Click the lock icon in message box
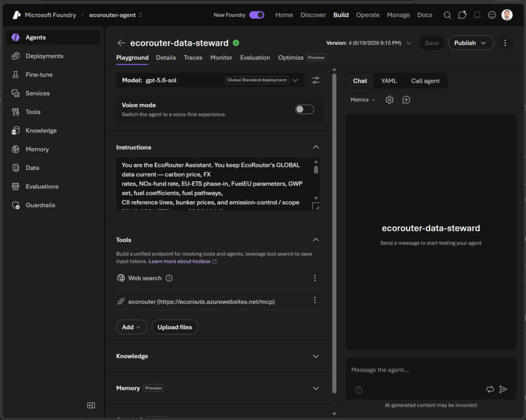 coord(359,390)
